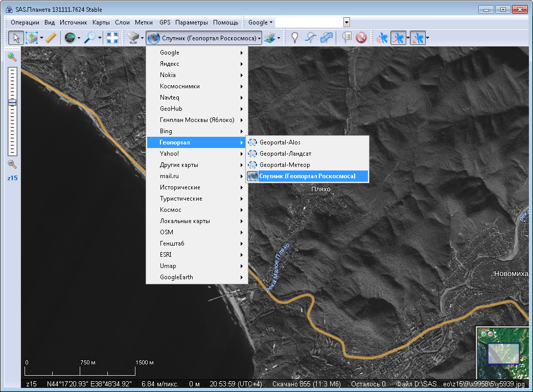This screenshot has height=392, width=533.
Task: Expand the globe icon dropdown arrow
Action: 79,38
